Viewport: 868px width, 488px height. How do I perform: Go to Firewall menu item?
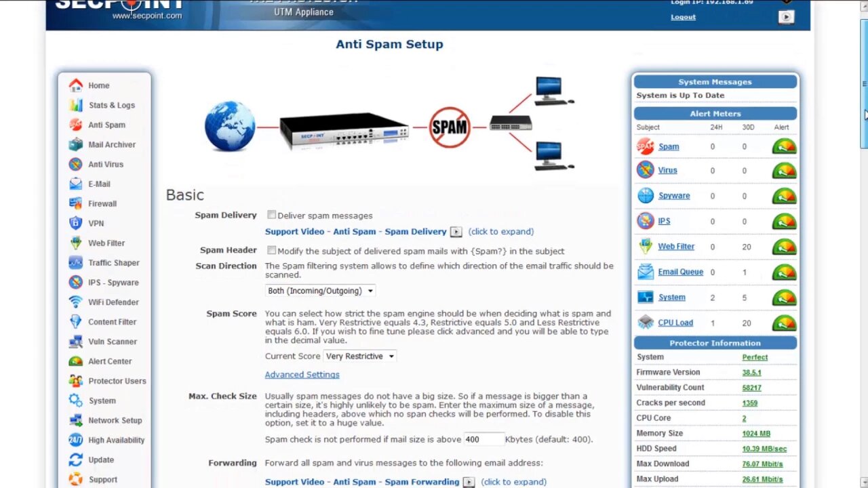102,203
